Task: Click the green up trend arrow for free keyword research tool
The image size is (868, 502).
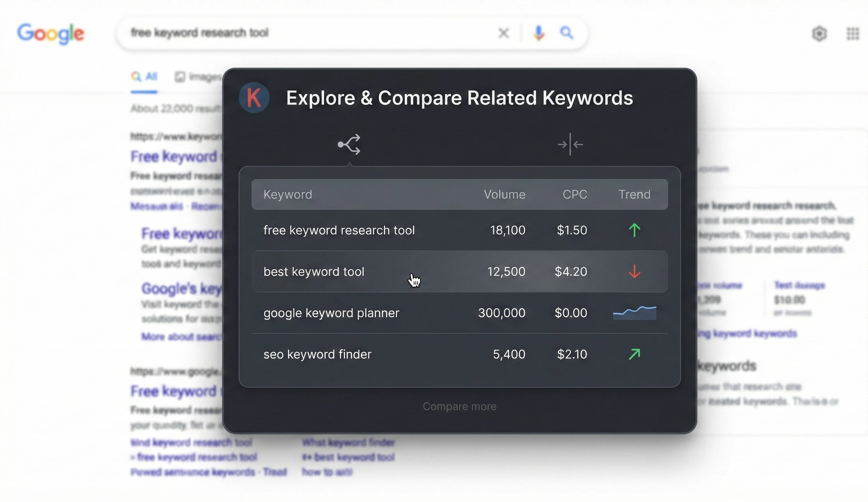Action: [x=635, y=230]
